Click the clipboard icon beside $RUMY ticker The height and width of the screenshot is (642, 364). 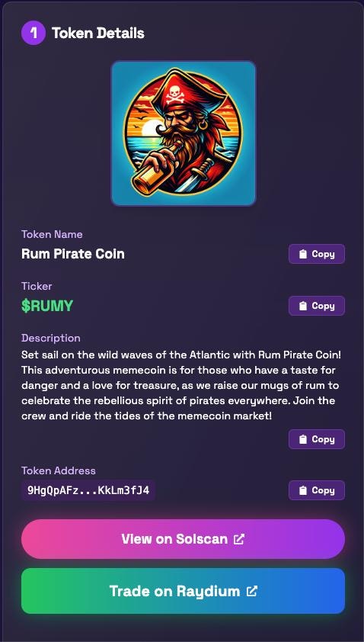(x=302, y=306)
